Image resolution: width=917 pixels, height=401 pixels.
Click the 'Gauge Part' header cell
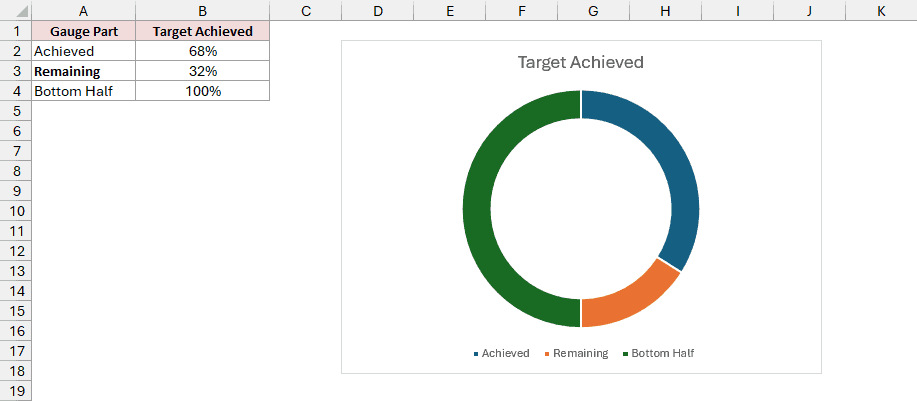point(84,31)
